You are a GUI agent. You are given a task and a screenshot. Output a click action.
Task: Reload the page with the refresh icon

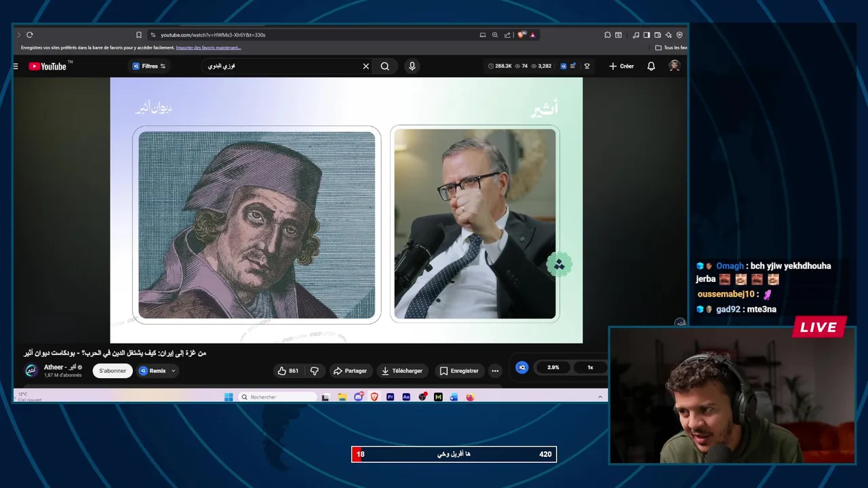pyautogui.click(x=29, y=35)
